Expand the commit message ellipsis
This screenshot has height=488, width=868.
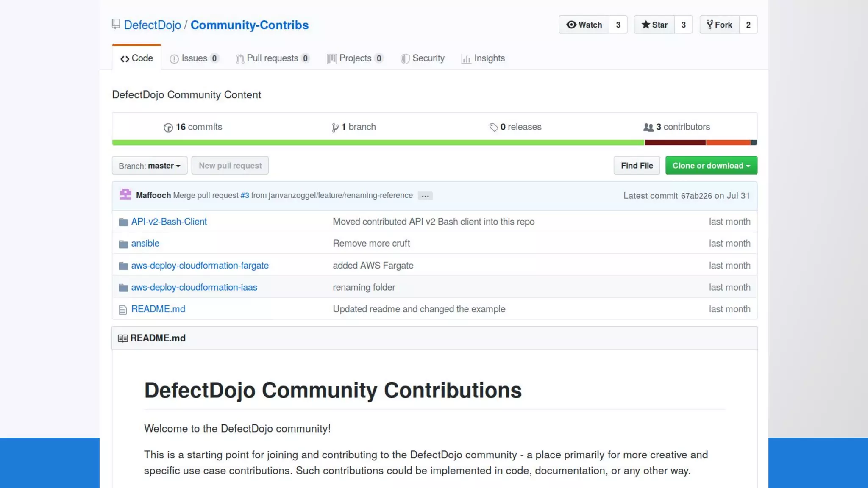[425, 196]
